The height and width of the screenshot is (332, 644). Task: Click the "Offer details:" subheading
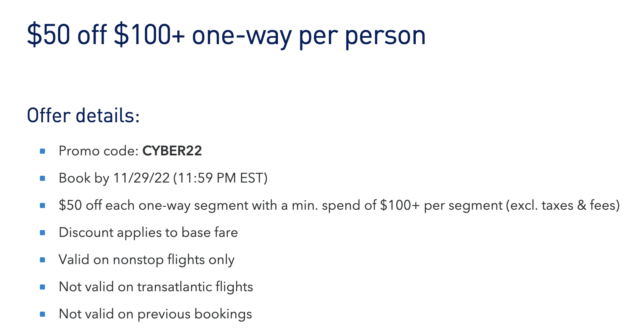point(84,115)
